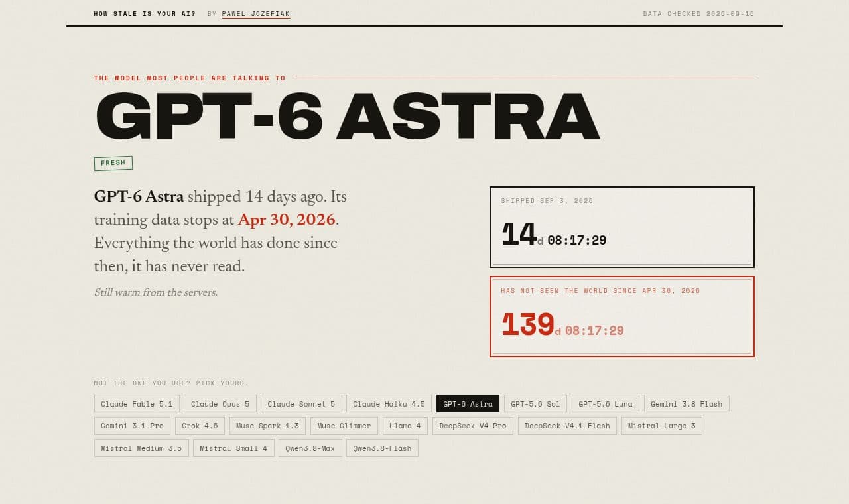This screenshot has height=504, width=849.
Task: Pick GPT-5.6 Luna model
Action: (x=606, y=404)
